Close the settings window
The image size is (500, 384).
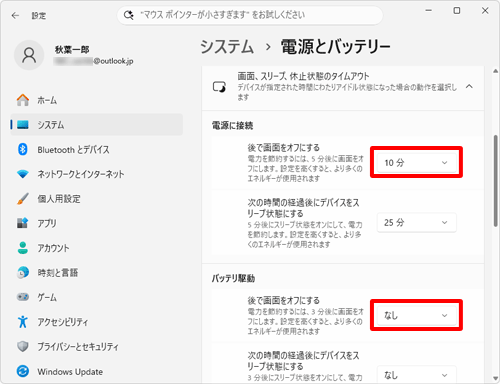click(485, 11)
